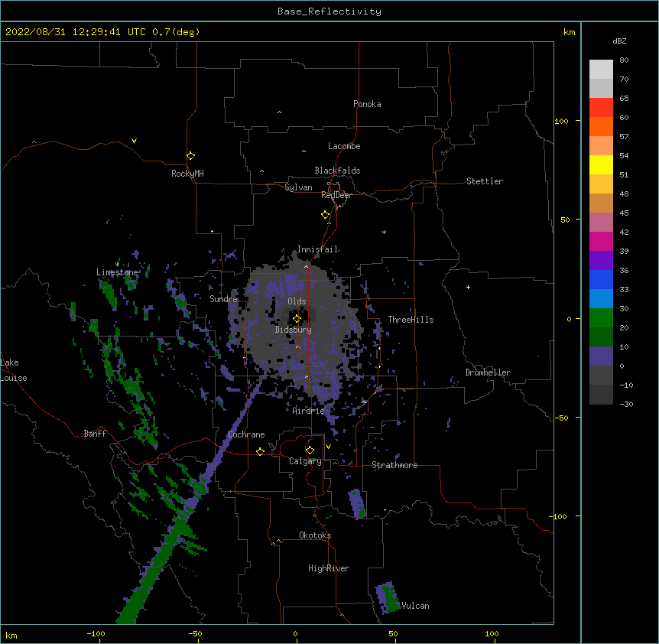Click the Didsbury label
Viewport: 659px width, 644px height.
point(294,330)
